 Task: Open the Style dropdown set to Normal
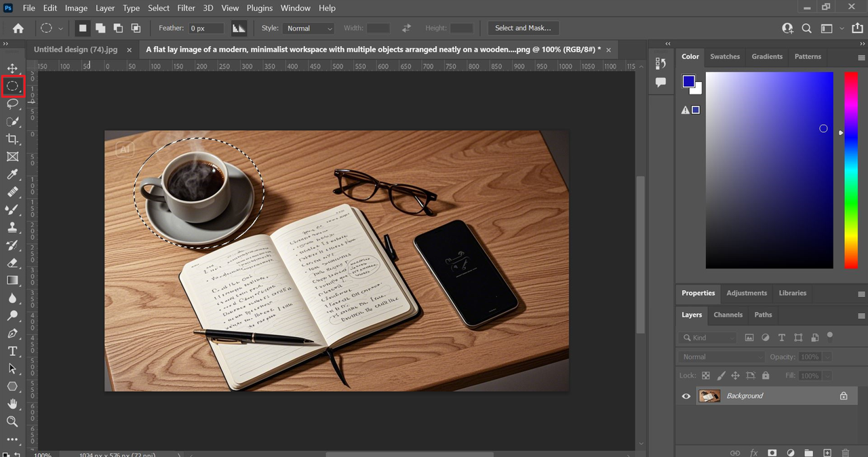[x=309, y=28]
